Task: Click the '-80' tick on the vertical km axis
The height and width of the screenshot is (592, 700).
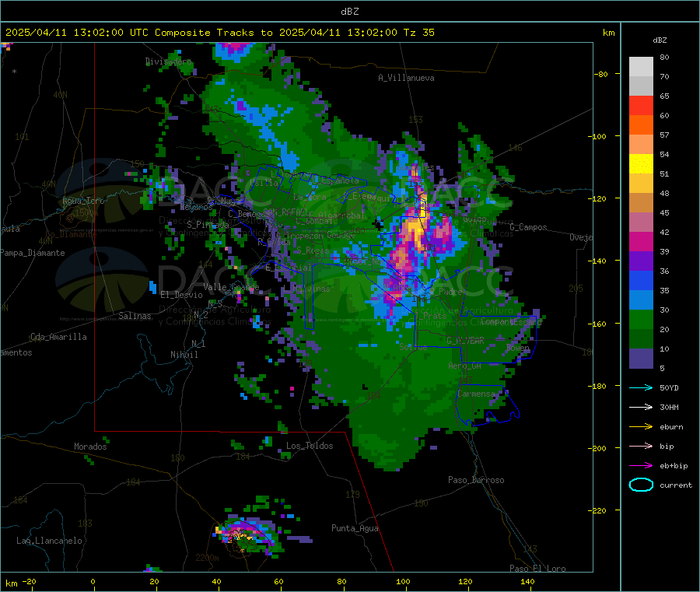Action: [600, 74]
